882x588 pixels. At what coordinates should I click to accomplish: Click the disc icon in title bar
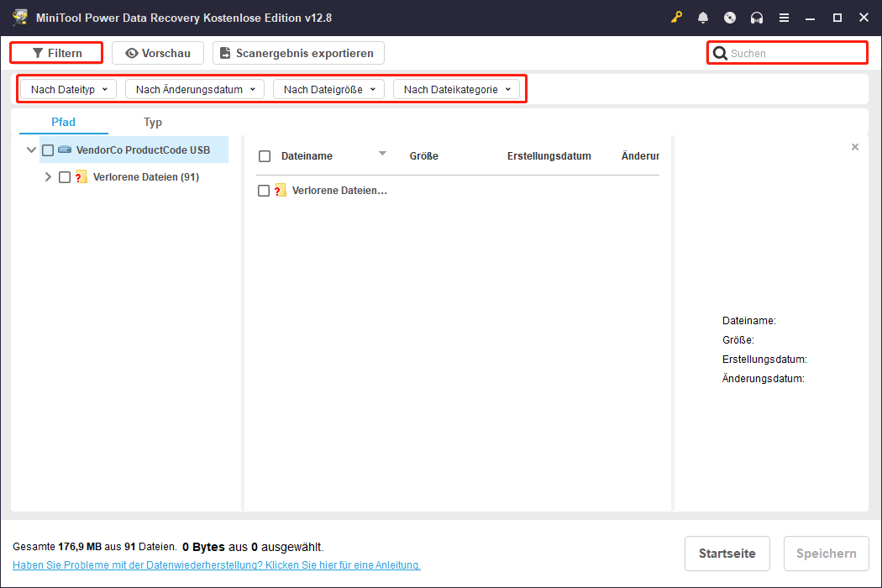point(730,18)
